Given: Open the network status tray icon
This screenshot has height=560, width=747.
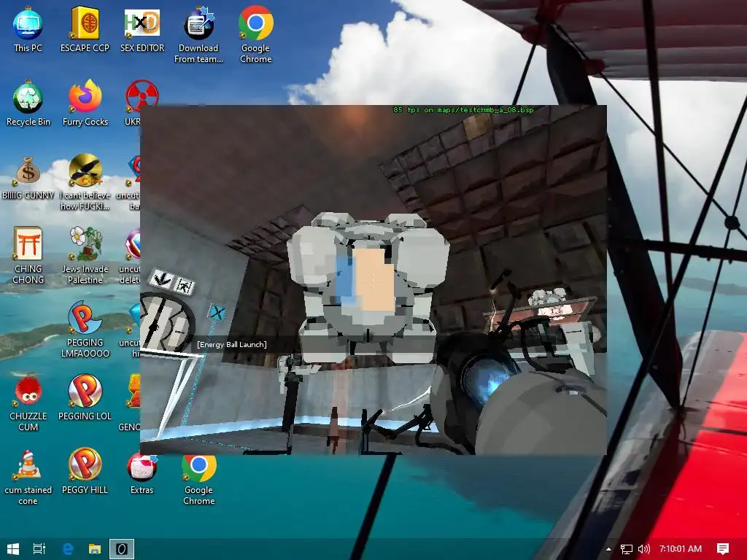Looking at the screenshot, I should pos(627,549).
